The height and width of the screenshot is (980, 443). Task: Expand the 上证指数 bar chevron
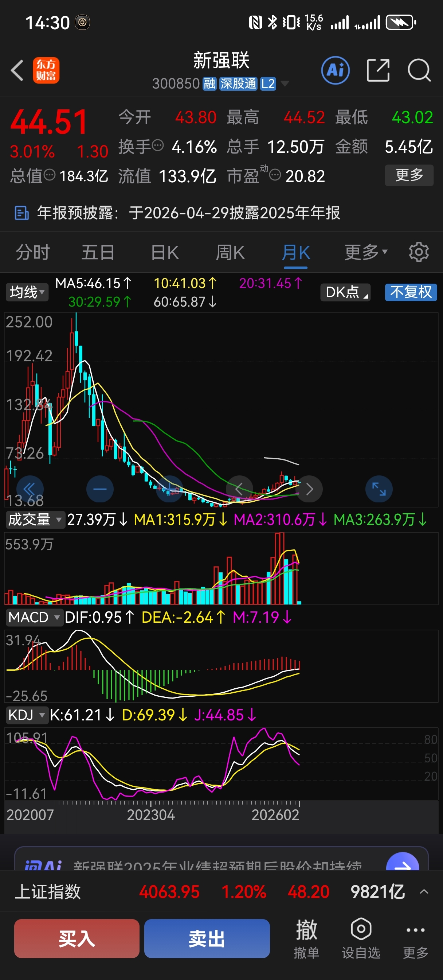tap(424, 891)
